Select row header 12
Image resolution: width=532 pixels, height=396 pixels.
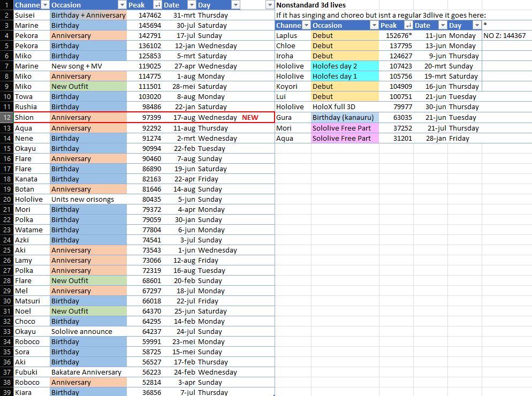click(6, 117)
